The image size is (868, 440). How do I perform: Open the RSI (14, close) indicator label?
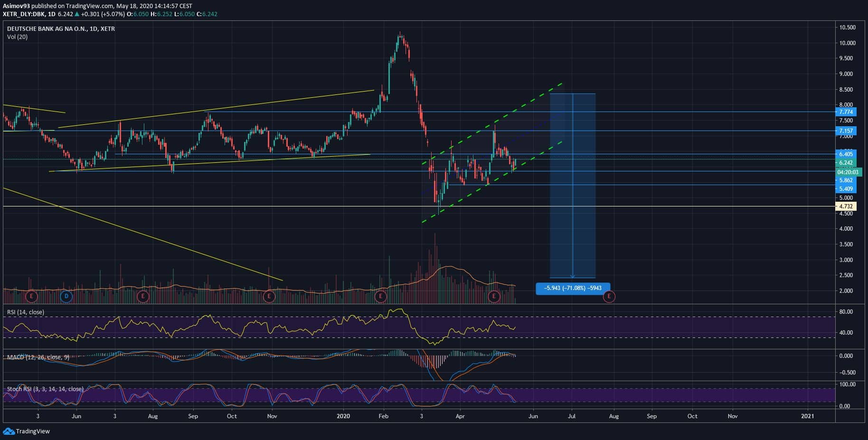point(26,312)
